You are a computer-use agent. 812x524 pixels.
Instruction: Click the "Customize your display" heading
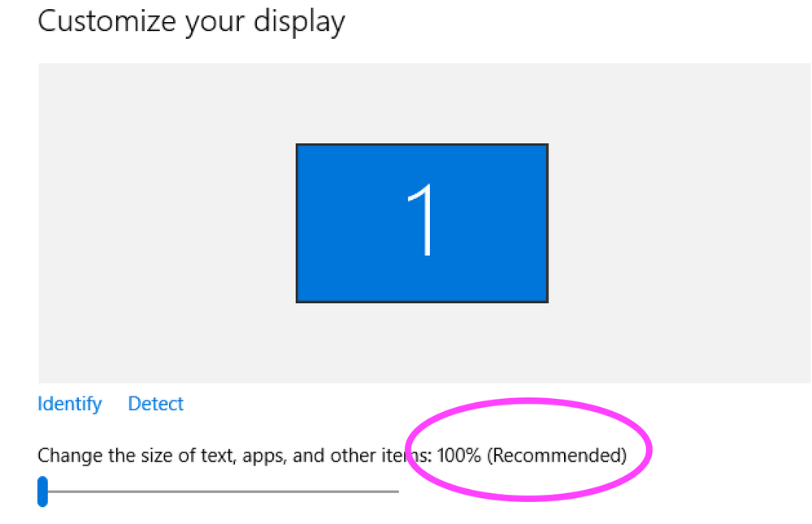point(191,20)
